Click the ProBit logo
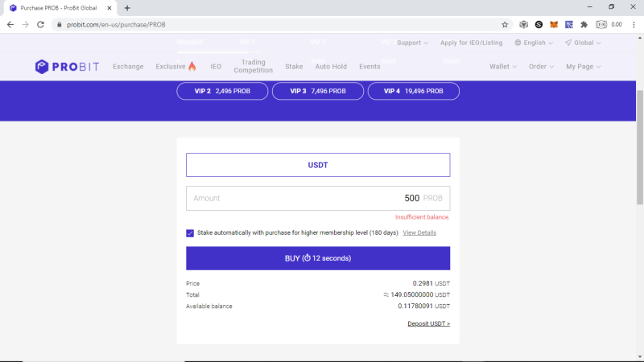644x362 pixels. pos(67,67)
